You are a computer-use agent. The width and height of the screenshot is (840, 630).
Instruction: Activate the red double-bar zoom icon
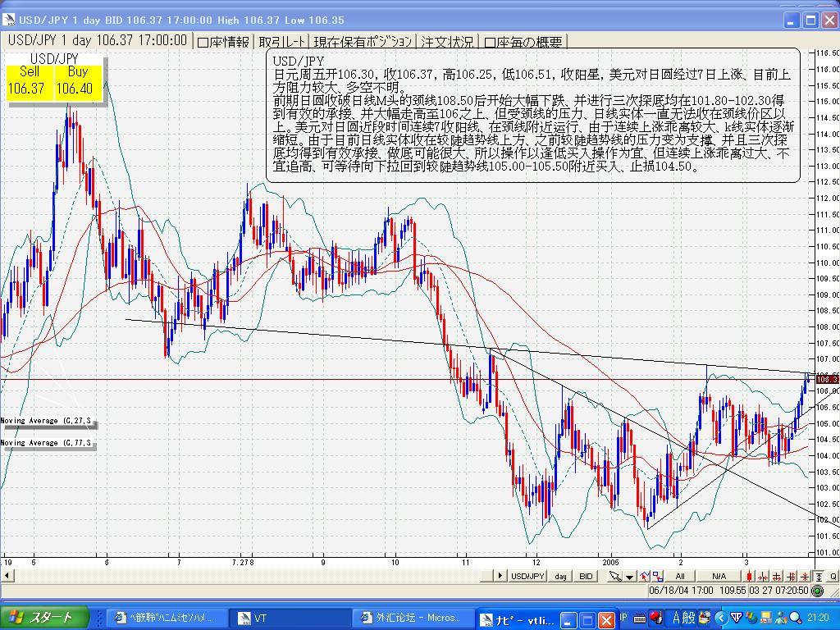tap(791, 577)
